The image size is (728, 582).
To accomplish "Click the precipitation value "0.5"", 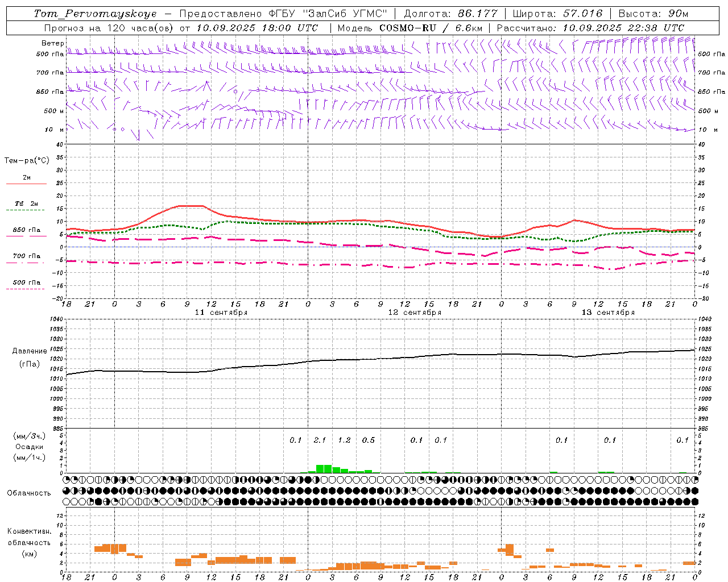I will (x=369, y=440).
